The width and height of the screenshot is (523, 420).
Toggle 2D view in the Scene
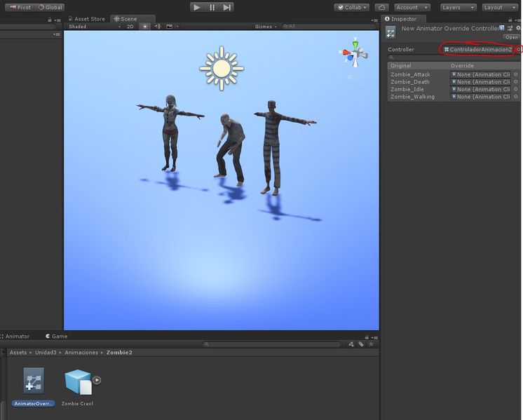[x=130, y=27]
